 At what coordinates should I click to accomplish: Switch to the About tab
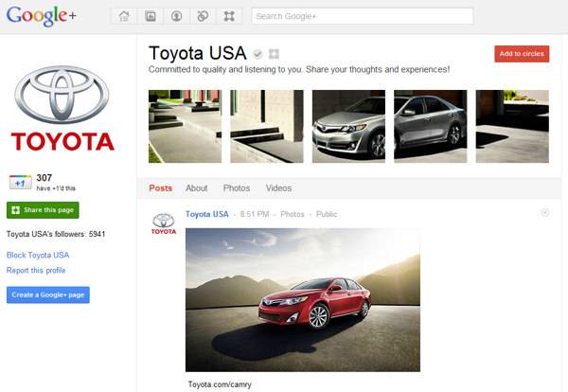[197, 188]
